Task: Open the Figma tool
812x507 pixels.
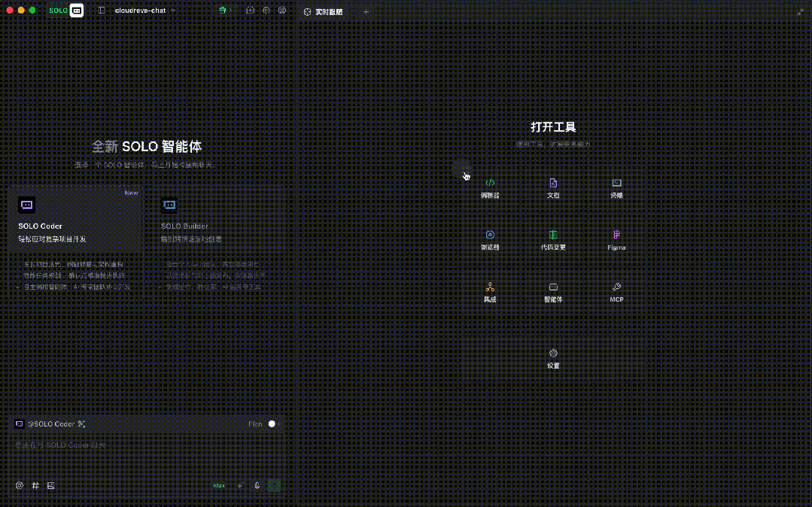Action: [x=616, y=240]
